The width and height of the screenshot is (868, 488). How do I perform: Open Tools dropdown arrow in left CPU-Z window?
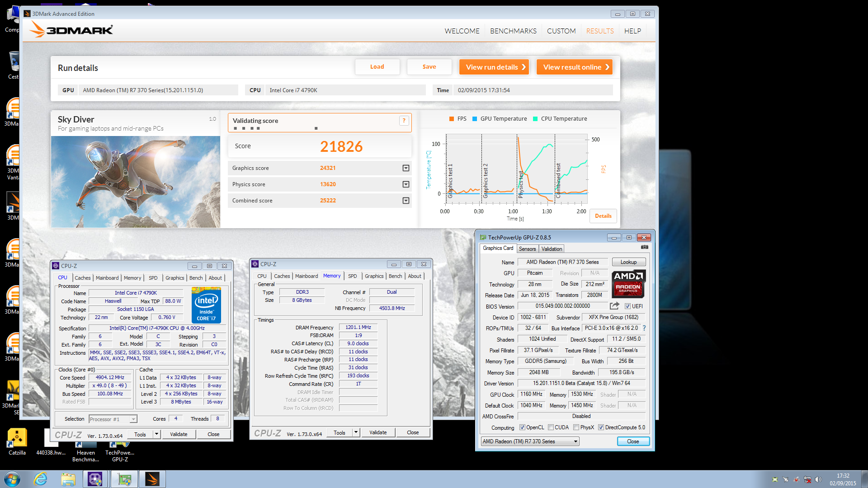coord(156,434)
